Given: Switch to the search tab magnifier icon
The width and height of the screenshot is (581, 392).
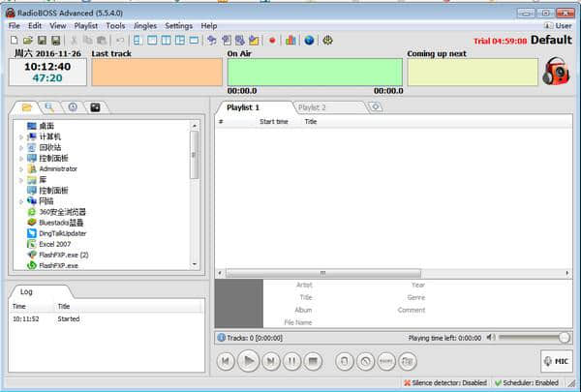Looking at the screenshot, I should (49, 107).
